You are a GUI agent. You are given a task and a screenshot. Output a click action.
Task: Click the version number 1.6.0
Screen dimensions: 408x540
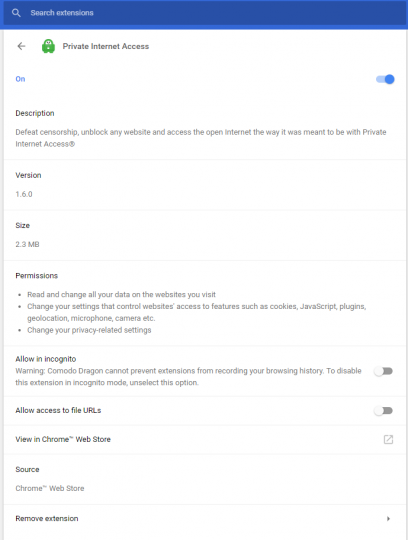point(24,194)
